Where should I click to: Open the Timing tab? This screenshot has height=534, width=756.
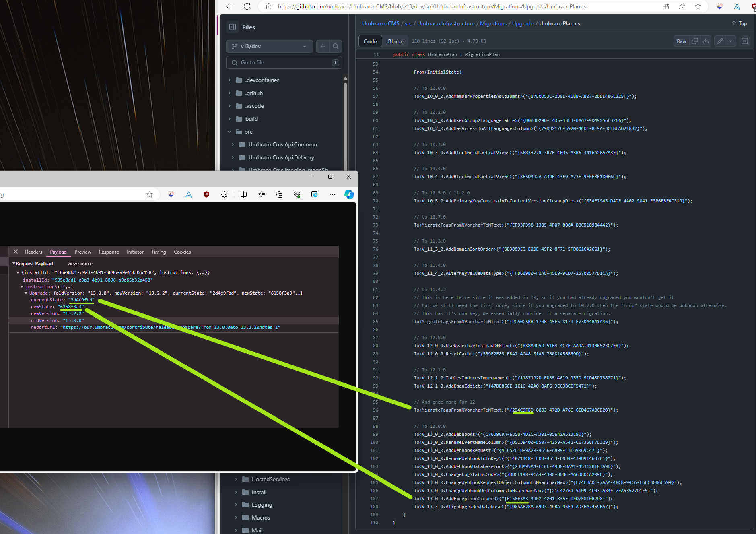click(x=159, y=252)
